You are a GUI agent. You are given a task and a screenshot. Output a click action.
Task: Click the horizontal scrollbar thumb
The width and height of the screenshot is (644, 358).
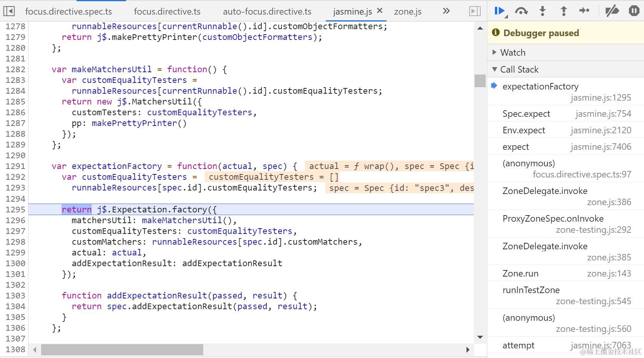tap(122, 350)
